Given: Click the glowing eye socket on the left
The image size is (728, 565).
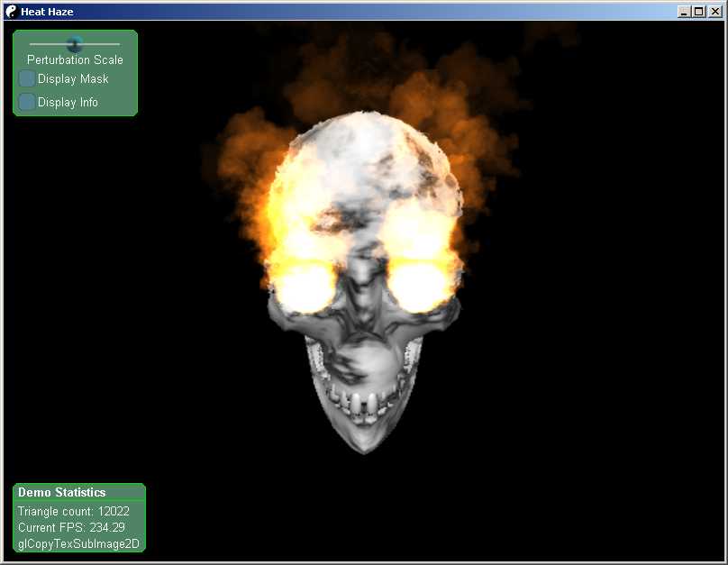Looking at the screenshot, I should point(306,286).
